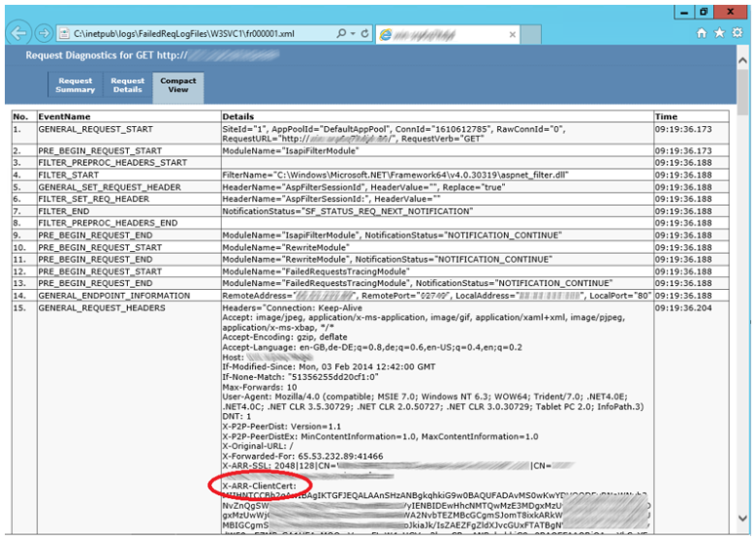Click the FILTER_END event name
The height and width of the screenshot is (539, 756).
click(x=63, y=211)
